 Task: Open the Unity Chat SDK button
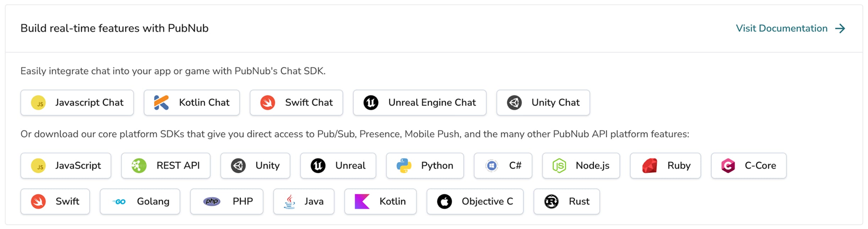(543, 103)
